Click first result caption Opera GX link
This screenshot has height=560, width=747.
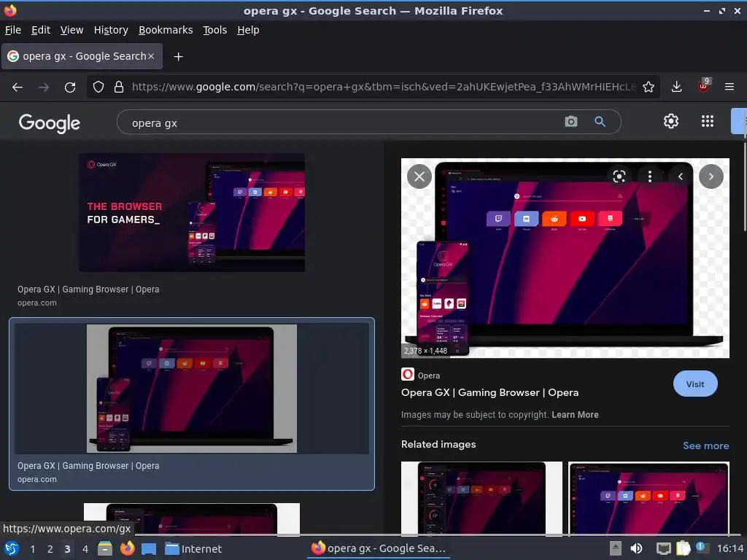click(88, 289)
